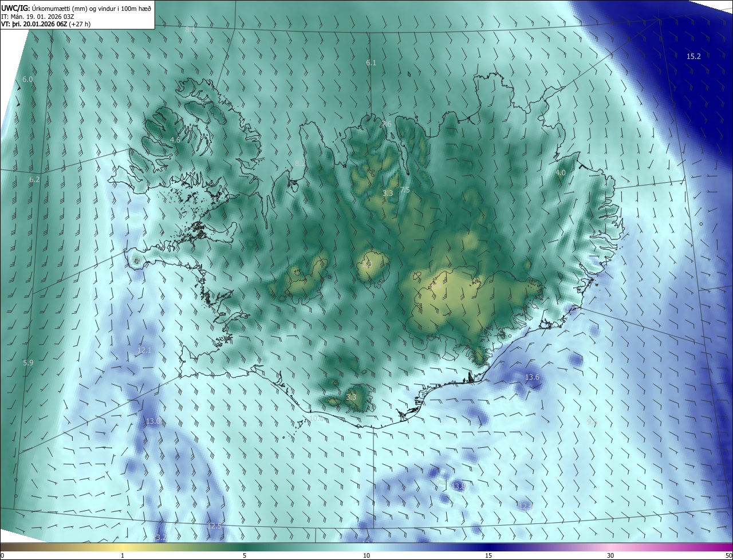Select the color scale tick label 5
This screenshot has width=733, height=560.
(x=245, y=555)
